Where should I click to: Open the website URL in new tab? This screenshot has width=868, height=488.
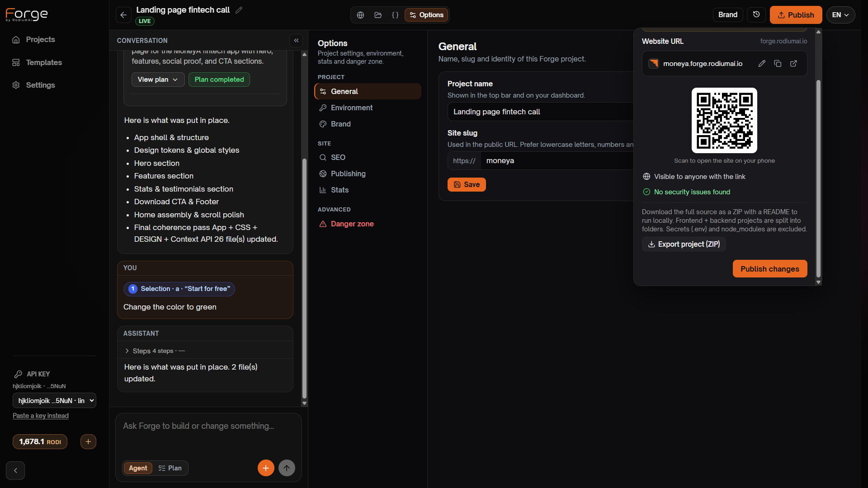click(793, 64)
